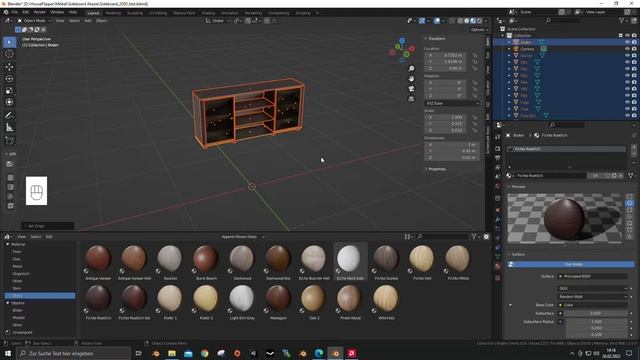Switch orthographic/perspective with the grid icon
640x360 pixels.
[411, 99]
